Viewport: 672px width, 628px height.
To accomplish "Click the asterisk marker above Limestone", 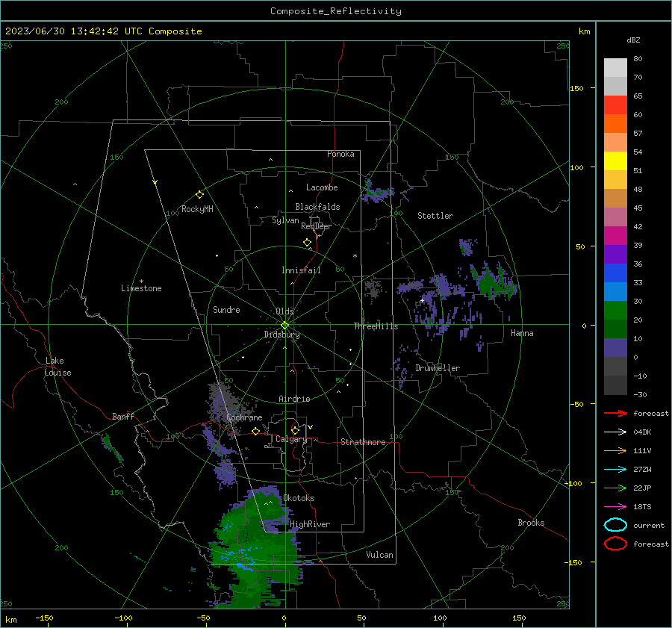I will [141, 282].
